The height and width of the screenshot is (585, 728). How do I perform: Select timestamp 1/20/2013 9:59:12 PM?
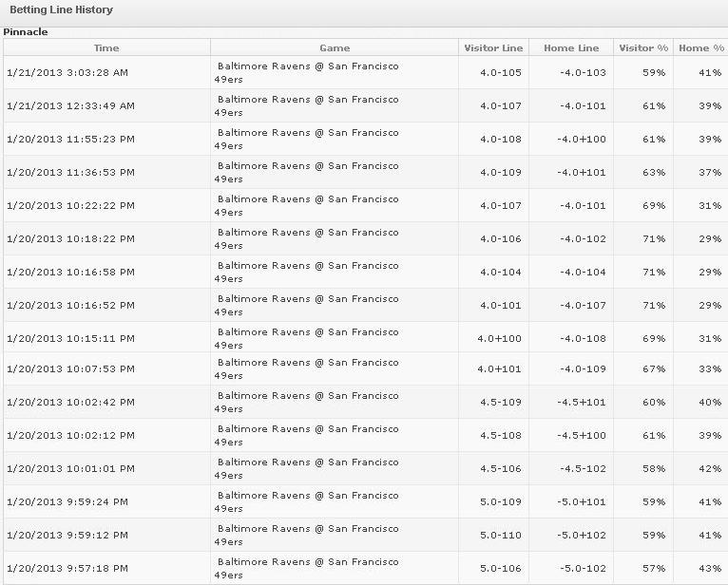[67, 536]
